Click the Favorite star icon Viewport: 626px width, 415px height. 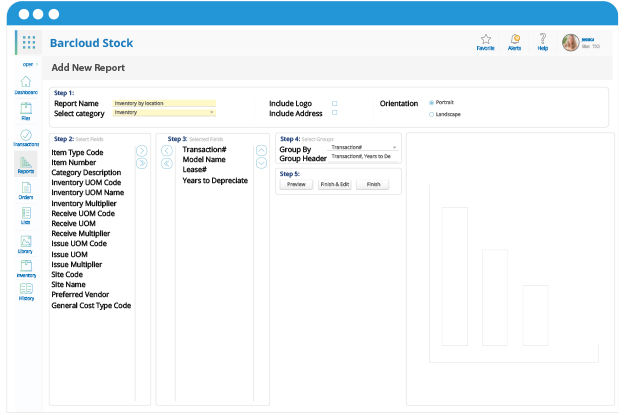485,39
